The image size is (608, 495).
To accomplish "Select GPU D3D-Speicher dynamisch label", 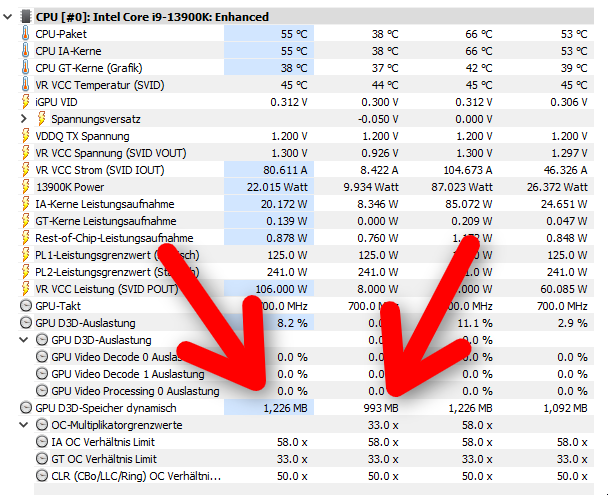I will tap(105, 408).
